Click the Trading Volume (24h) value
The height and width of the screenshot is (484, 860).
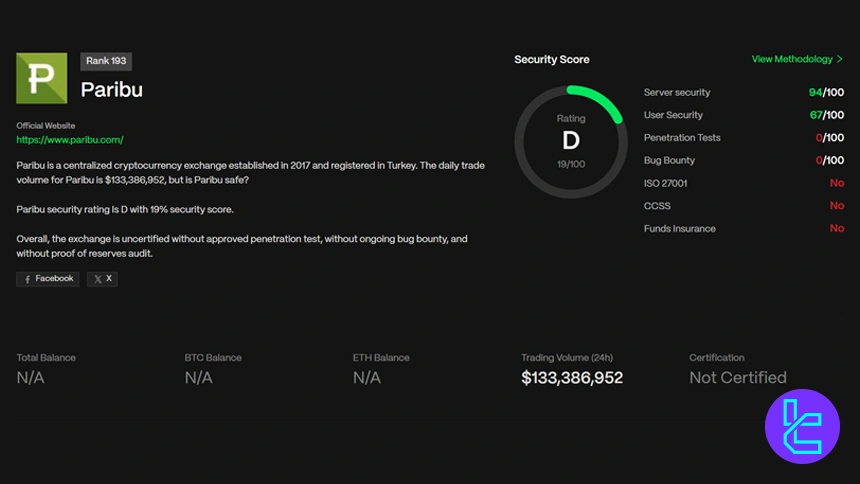(572, 378)
